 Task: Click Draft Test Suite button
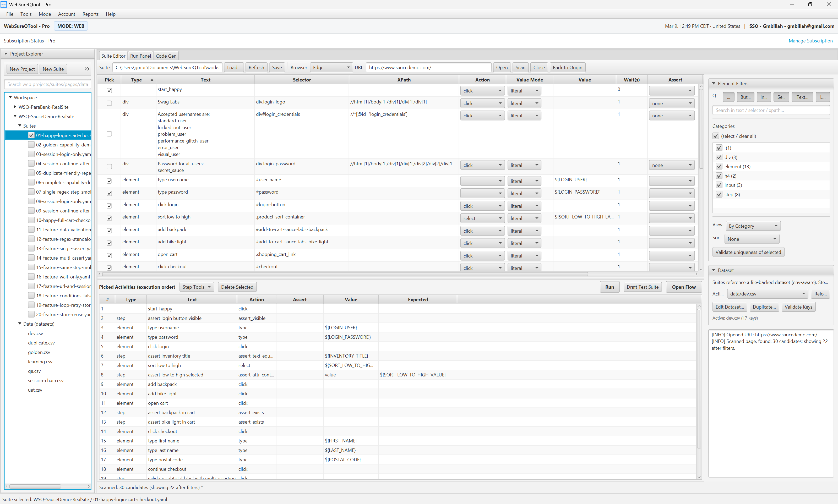point(642,287)
